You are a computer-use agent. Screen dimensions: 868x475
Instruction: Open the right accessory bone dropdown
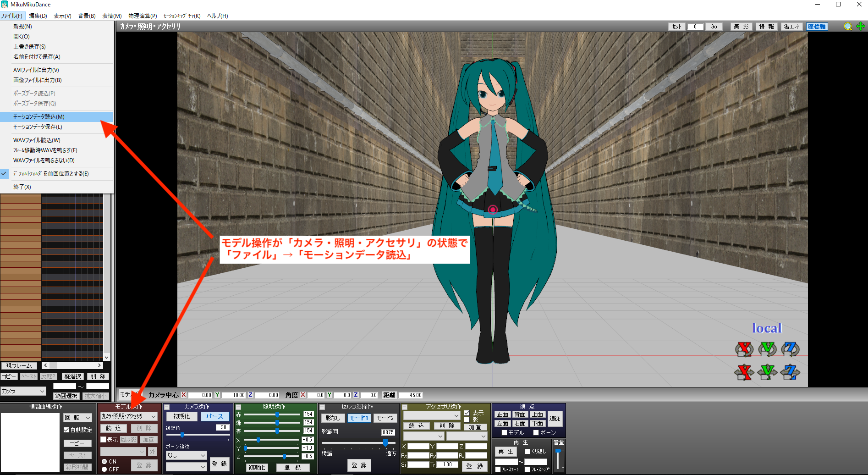467,436
